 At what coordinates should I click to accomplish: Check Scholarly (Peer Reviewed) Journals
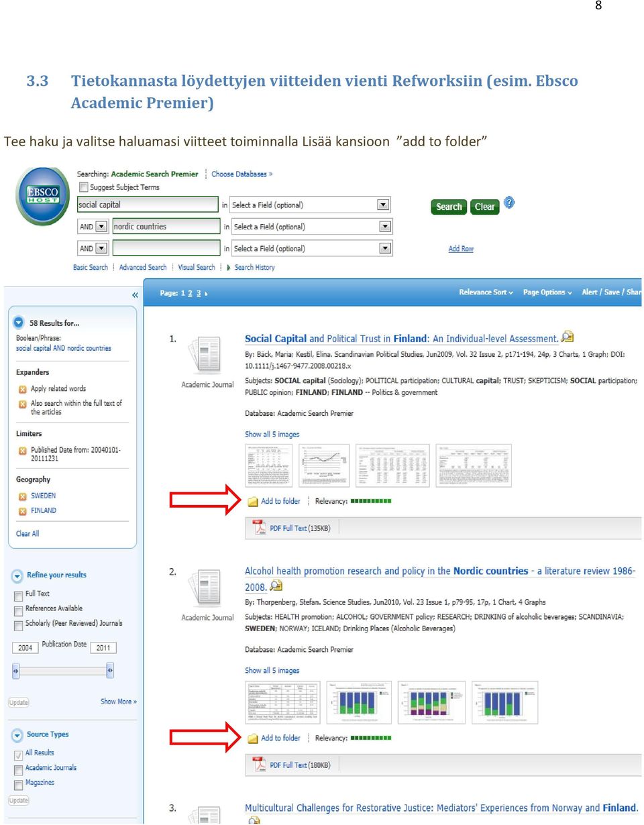click(x=18, y=625)
